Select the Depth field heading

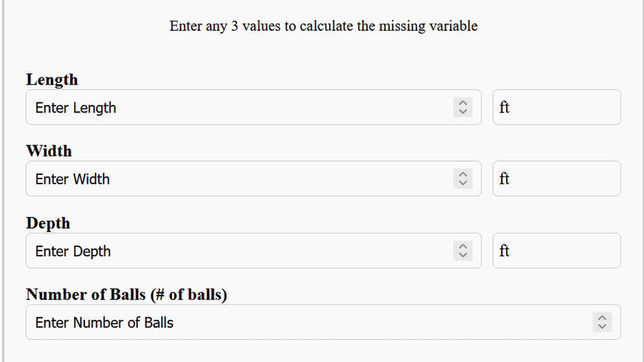point(48,223)
